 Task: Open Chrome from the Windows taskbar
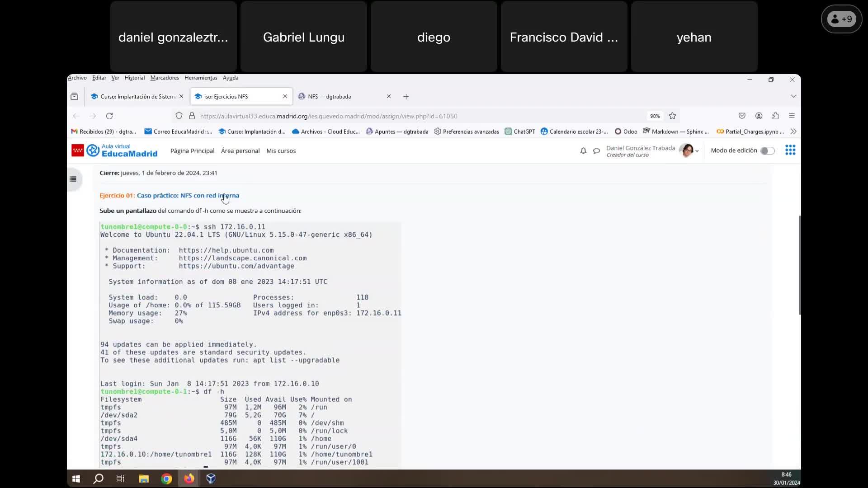(x=166, y=479)
